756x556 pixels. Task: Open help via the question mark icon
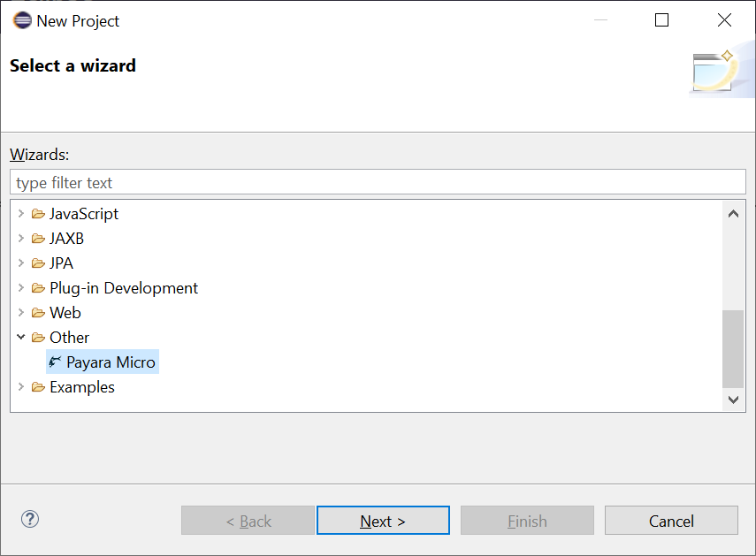[x=30, y=520]
